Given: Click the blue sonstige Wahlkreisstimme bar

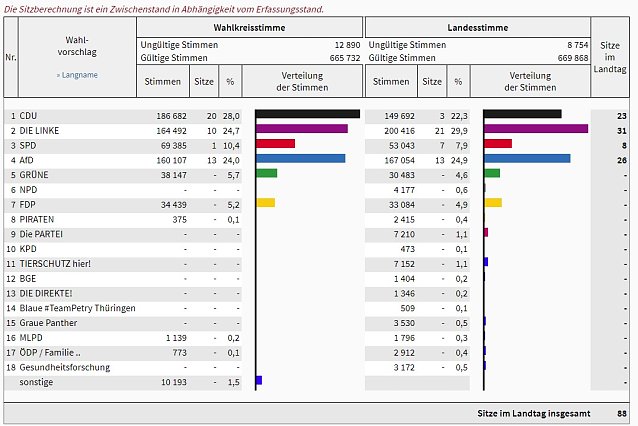Looking at the screenshot, I should [259, 380].
